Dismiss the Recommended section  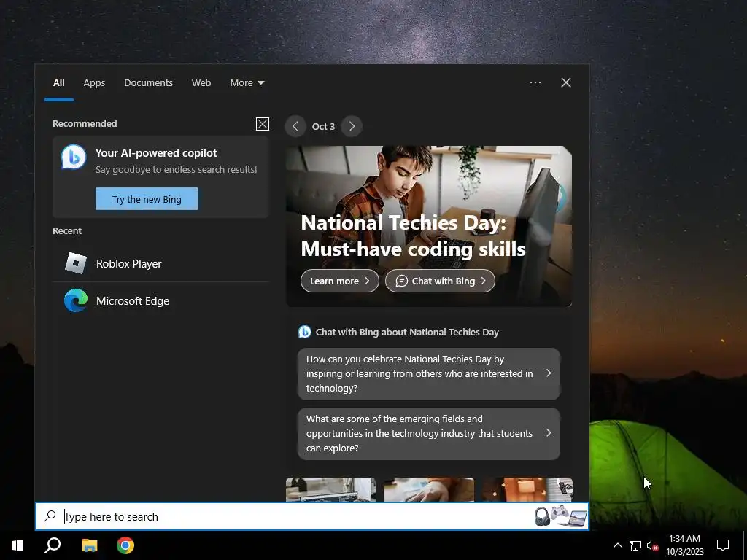tap(263, 124)
